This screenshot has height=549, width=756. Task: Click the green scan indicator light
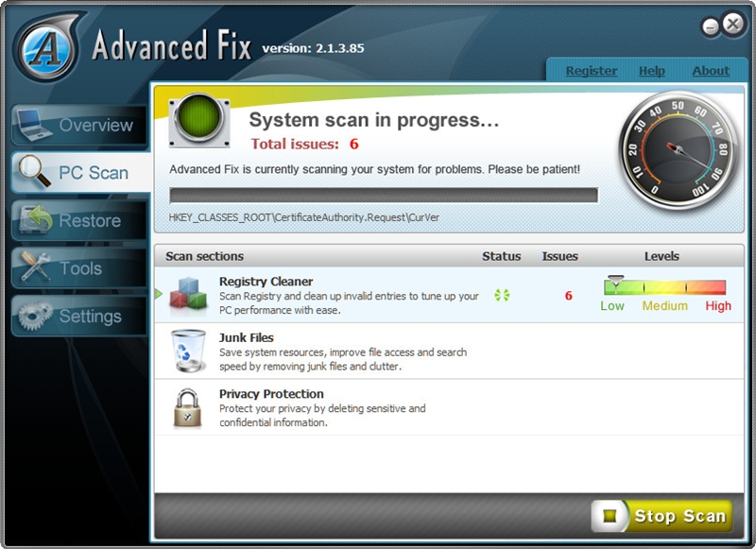coord(199,118)
